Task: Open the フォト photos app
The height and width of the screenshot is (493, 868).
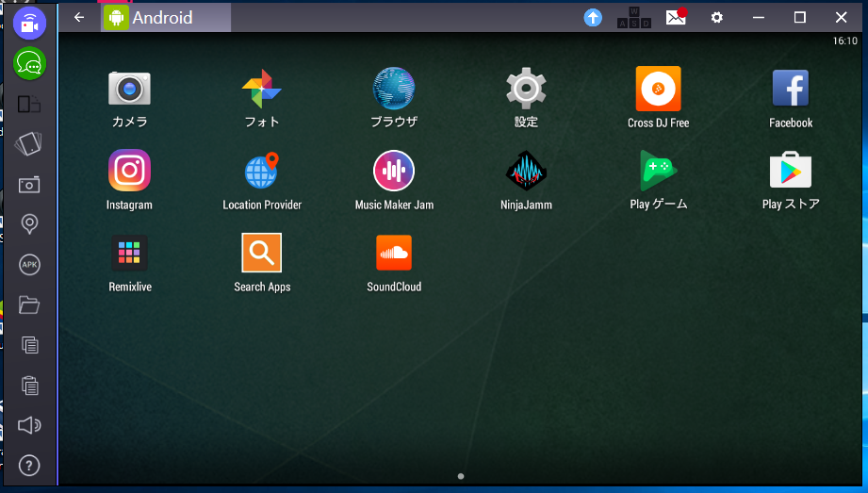Action: [262, 89]
